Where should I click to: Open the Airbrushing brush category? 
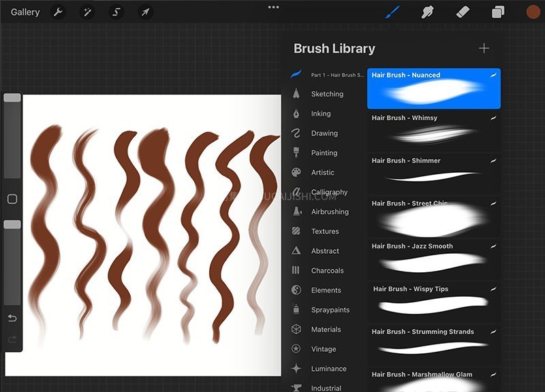click(x=330, y=212)
